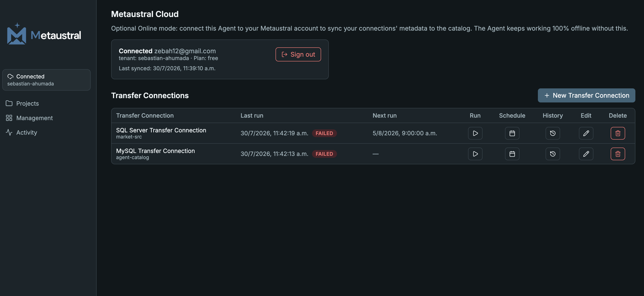Edit the MySQL Transfer Connection
644x296 pixels.
point(586,154)
